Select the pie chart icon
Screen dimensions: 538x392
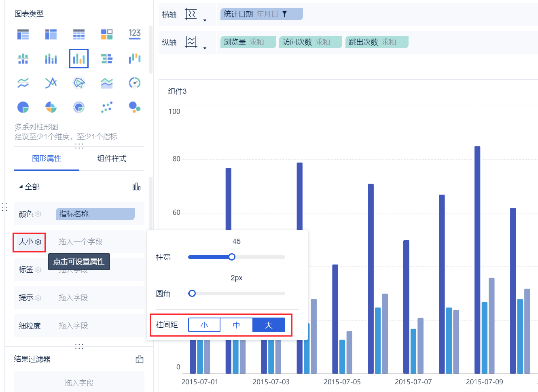coord(23,107)
